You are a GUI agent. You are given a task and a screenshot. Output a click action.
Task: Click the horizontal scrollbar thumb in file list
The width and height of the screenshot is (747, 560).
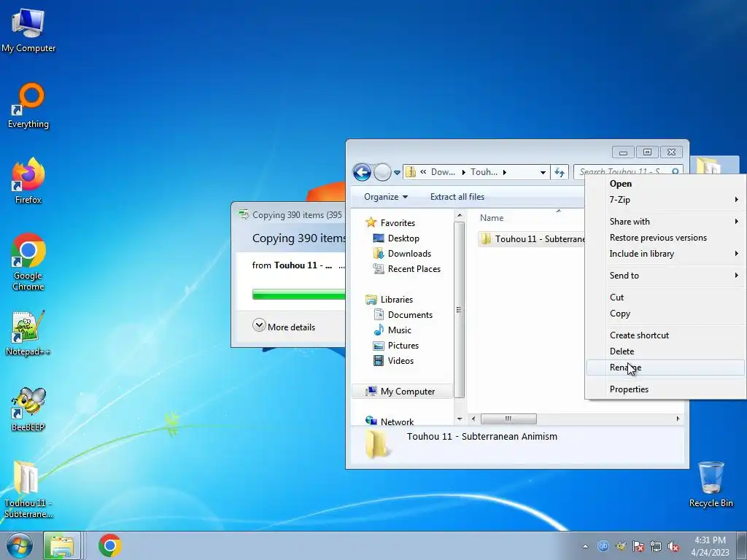pyautogui.click(x=508, y=419)
